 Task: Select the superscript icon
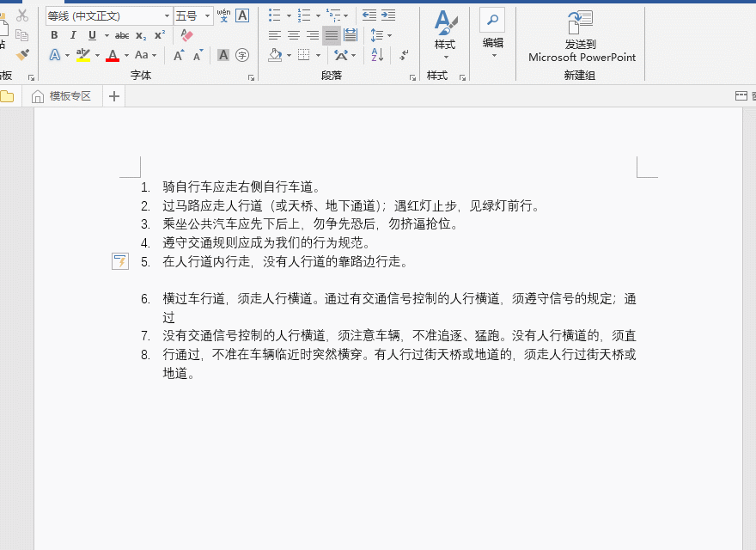click(161, 34)
